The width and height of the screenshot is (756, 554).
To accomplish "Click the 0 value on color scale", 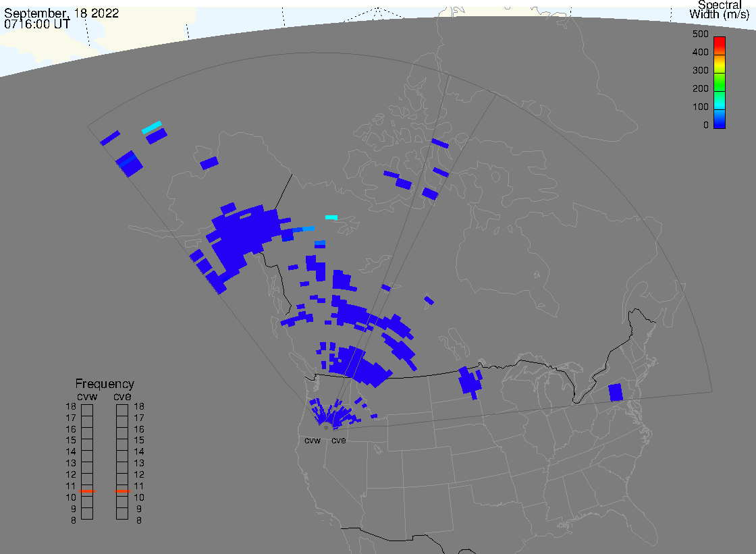I will [x=706, y=126].
